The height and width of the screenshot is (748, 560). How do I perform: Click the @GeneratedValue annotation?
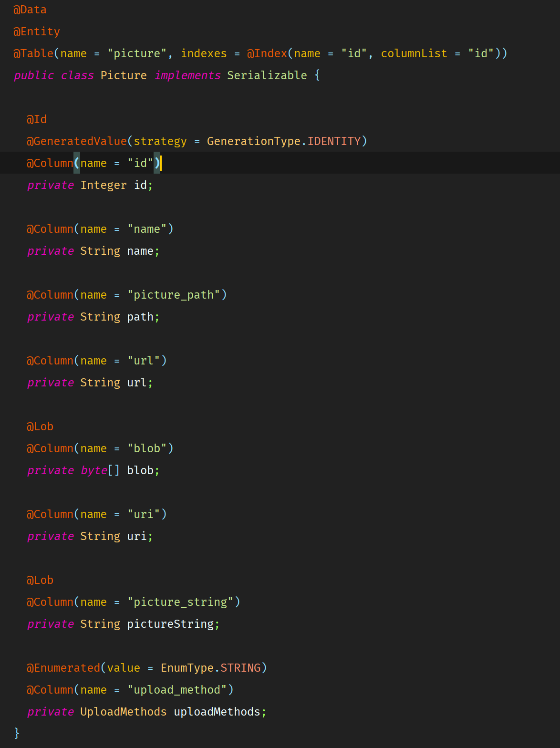click(x=77, y=141)
